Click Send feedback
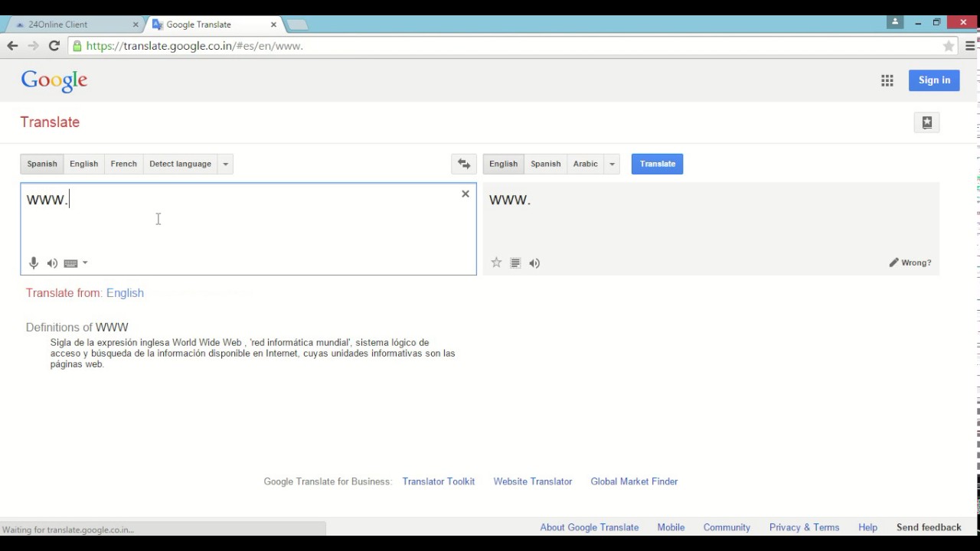 (x=929, y=527)
